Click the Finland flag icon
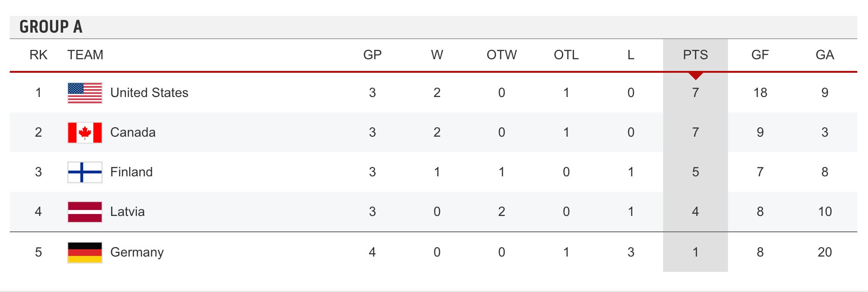This screenshot has height=292, width=868. pos(85,172)
